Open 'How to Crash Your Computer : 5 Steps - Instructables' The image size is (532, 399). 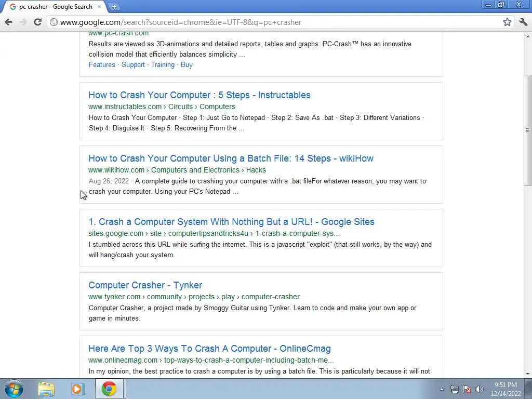199,95
